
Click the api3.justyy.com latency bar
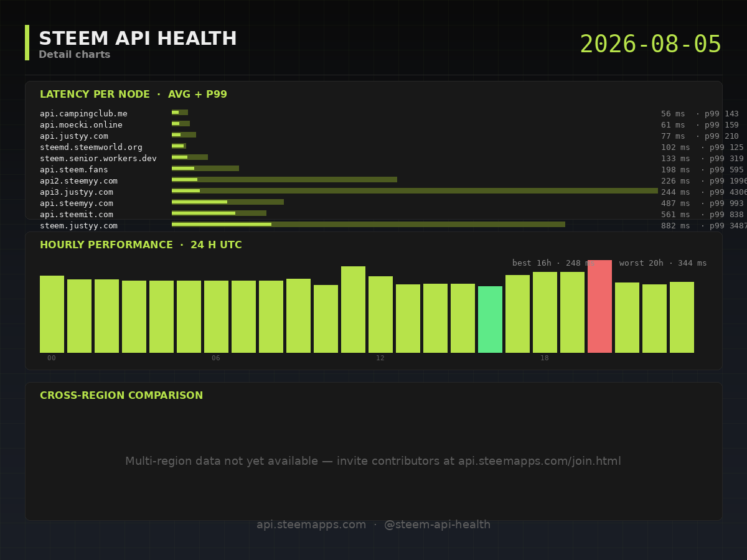415,191
